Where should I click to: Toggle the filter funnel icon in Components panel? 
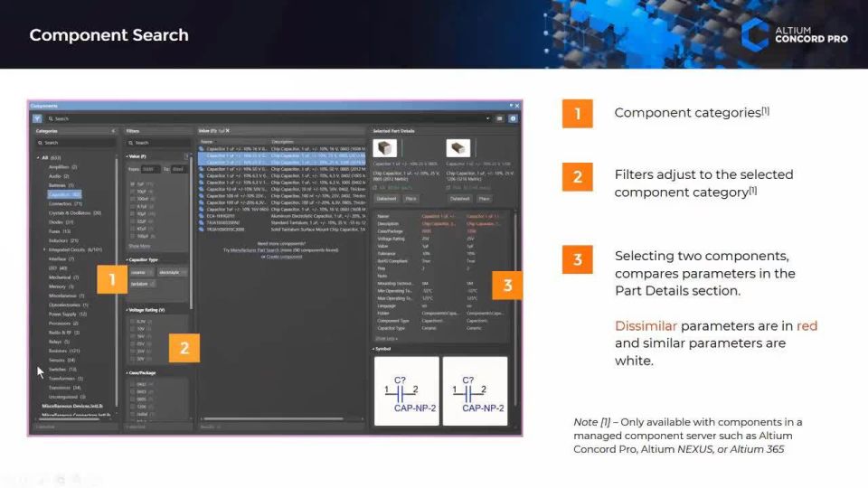pos(37,118)
